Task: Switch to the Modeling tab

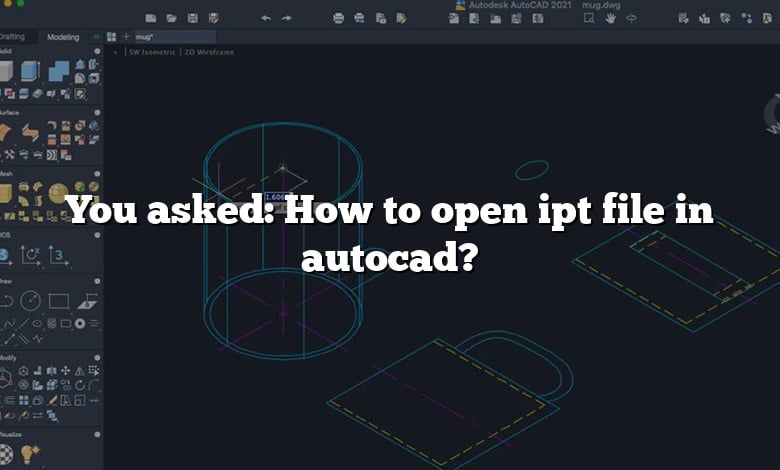Action: click(x=64, y=36)
